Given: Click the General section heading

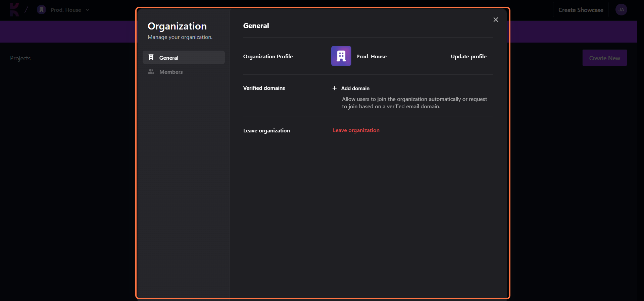Looking at the screenshot, I should (x=256, y=25).
